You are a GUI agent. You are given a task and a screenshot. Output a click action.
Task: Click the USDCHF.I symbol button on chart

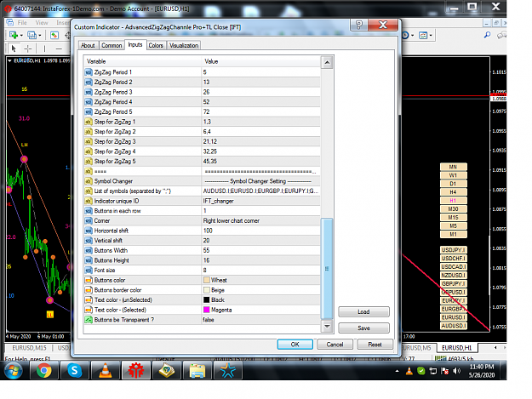click(x=454, y=259)
